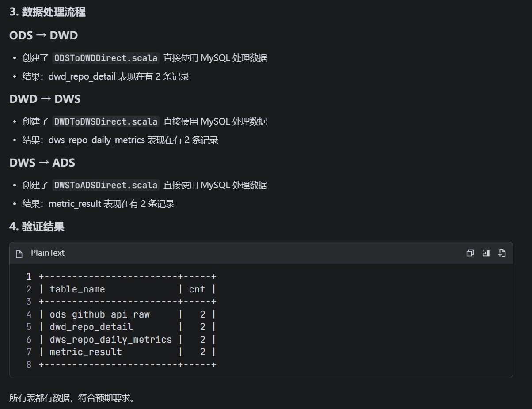The width and height of the screenshot is (532, 409).
Task: Click the add-to-new-file icon in code block header
Action: tap(502, 253)
